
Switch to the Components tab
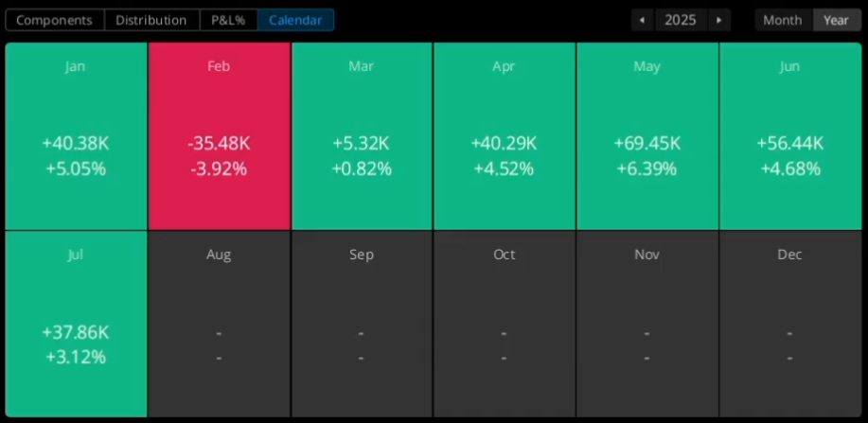55,20
